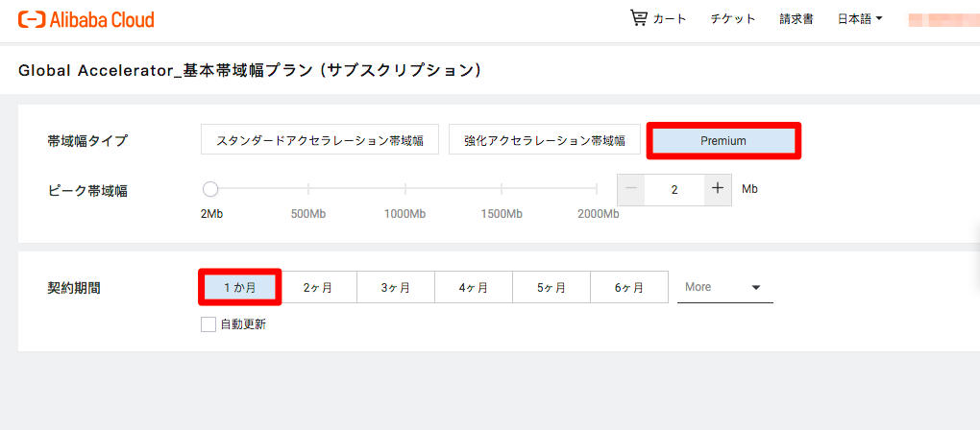Click the blurred account name in header
The width and height of the screenshot is (980, 430).
(x=943, y=19)
